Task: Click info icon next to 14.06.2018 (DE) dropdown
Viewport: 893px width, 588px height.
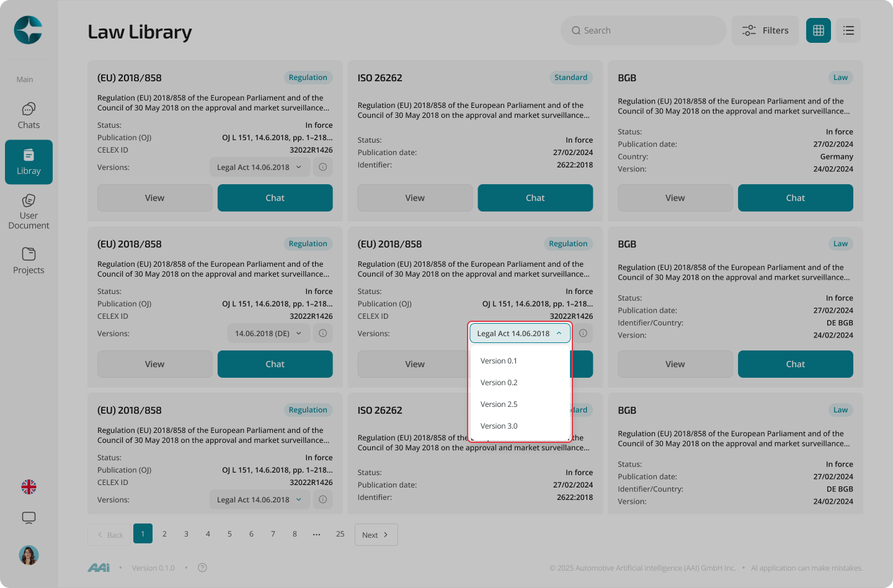Action: (322, 333)
